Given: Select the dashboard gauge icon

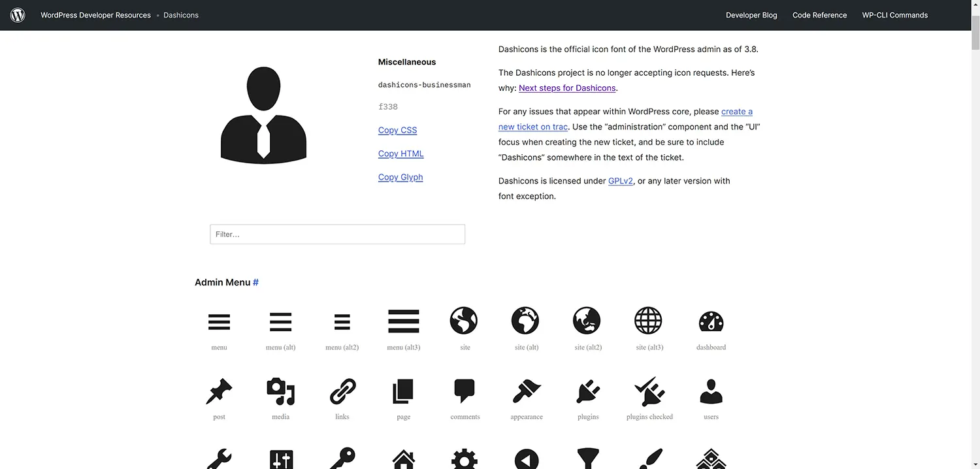Looking at the screenshot, I should coord(710,321).
